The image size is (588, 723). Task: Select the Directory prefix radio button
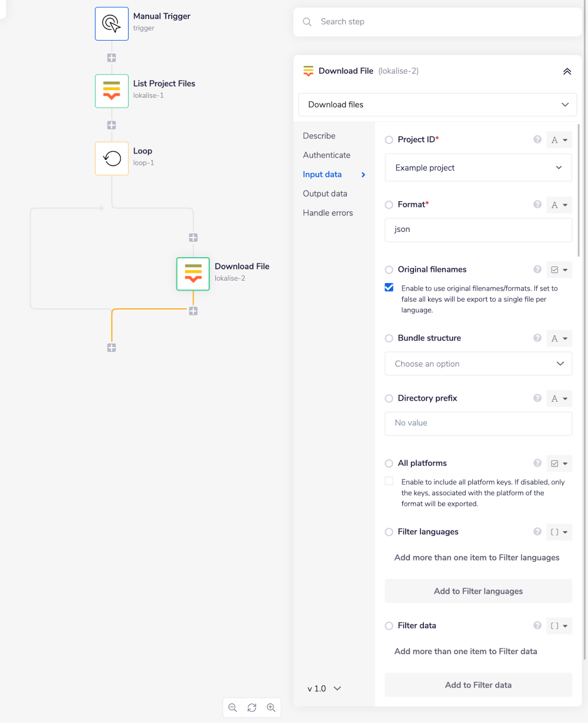coord(389,398)
